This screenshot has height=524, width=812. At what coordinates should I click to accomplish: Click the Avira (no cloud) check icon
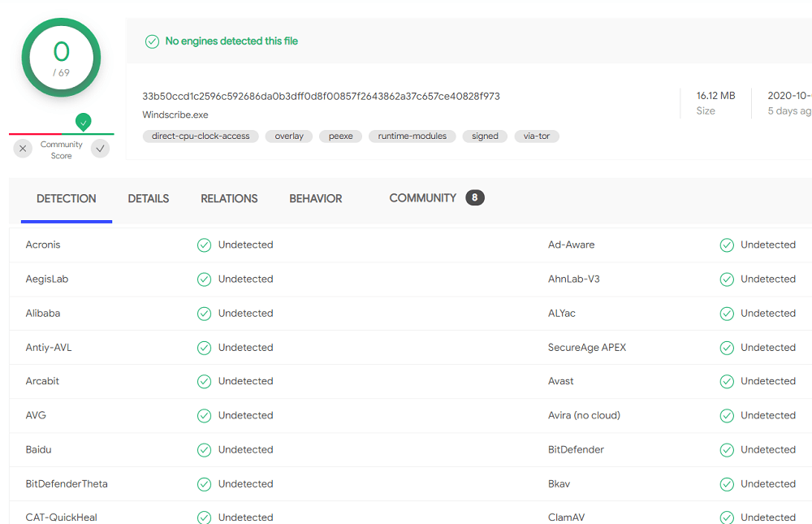click(x=727, y=416)
